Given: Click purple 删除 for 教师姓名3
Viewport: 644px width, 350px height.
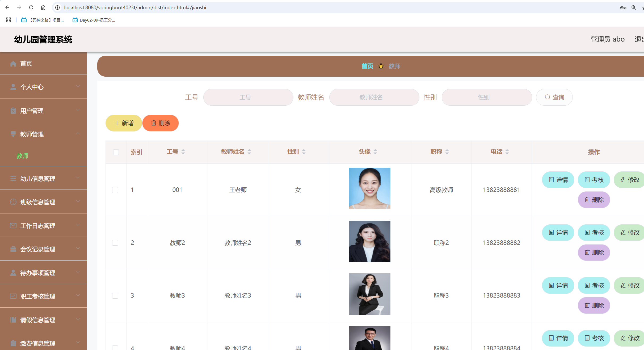Looking at the screenshot, I should 594,305.
